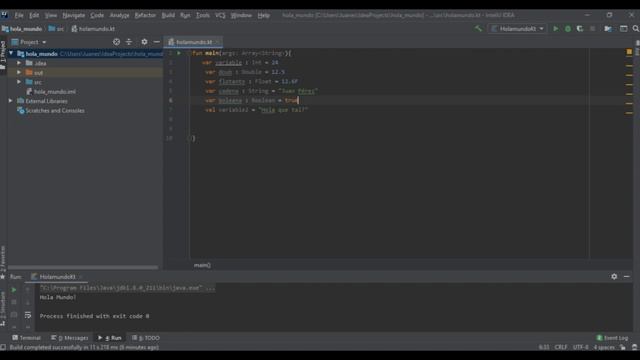Select Scratches and Consoles item
The height and width of the screenshot is (360, 640).
[x=51, y=111]
